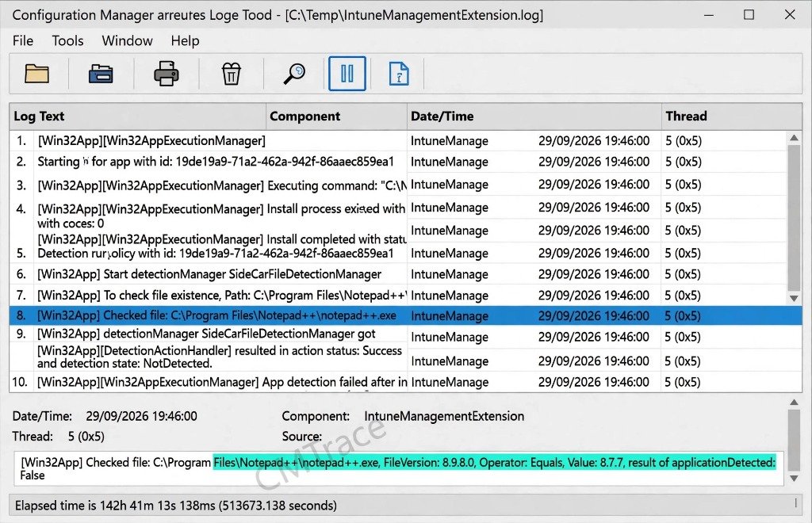The width and height of the screenshot is (812, 523).
Task: Click the log list scroll-down arrow
Action: [x=794, y=299]
